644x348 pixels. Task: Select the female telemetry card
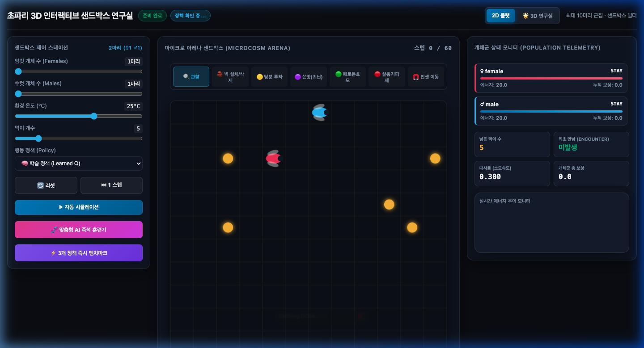click(551, 78)
